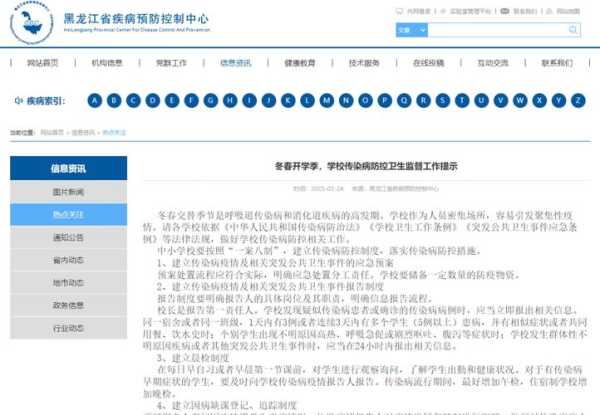Screen dimensions: 600x415
Task: Open 机构信息 navigation menu
Action: pos(107,63)
